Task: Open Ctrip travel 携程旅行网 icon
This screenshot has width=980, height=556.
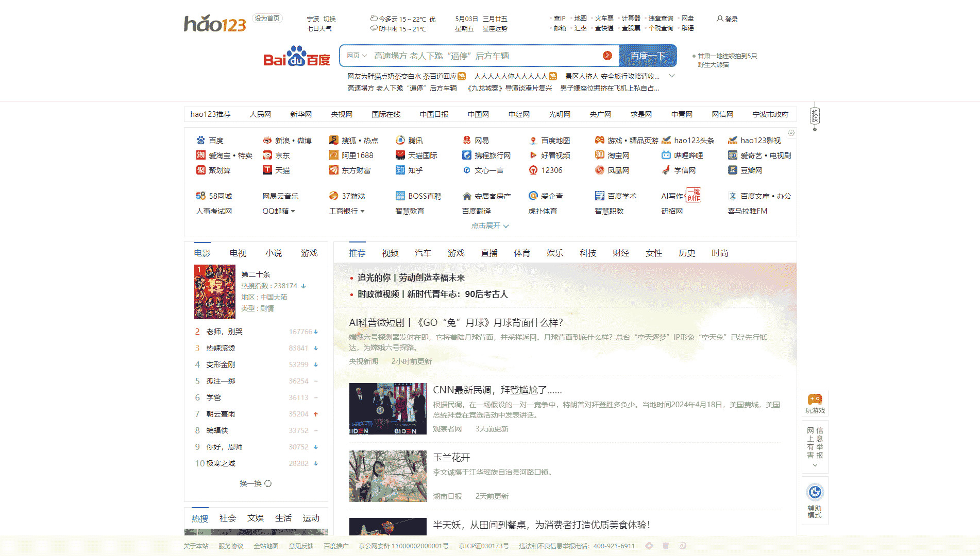Action: (466, 155)
